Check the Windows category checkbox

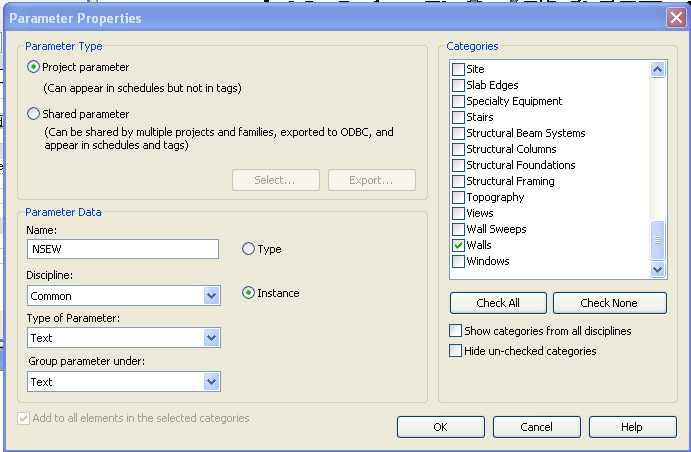pyautogui.click(x=459, y=261)
